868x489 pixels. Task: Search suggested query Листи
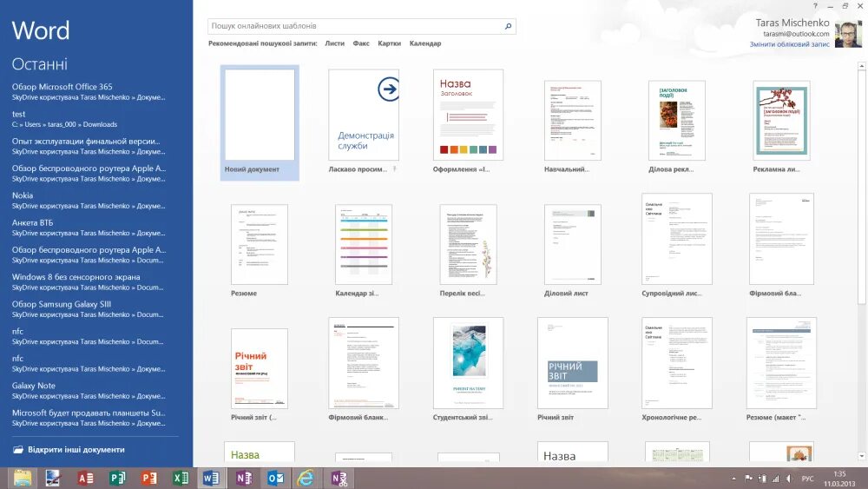334,43
